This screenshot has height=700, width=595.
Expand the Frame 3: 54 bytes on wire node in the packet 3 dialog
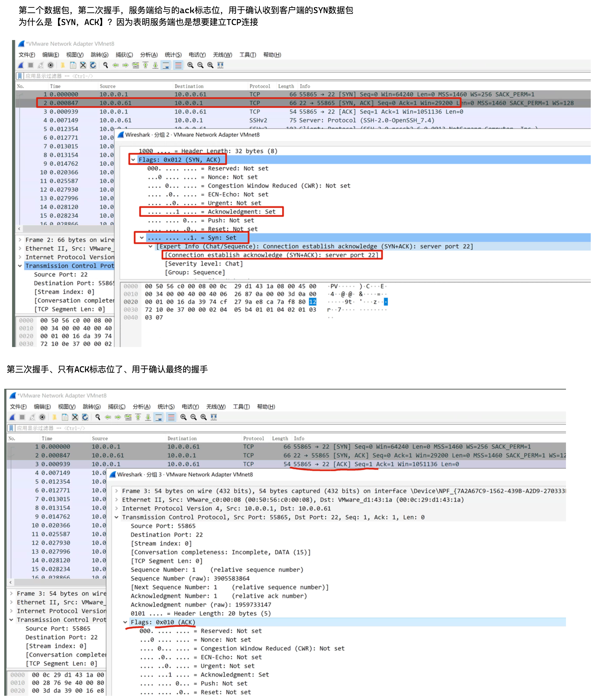click(117, 491)
